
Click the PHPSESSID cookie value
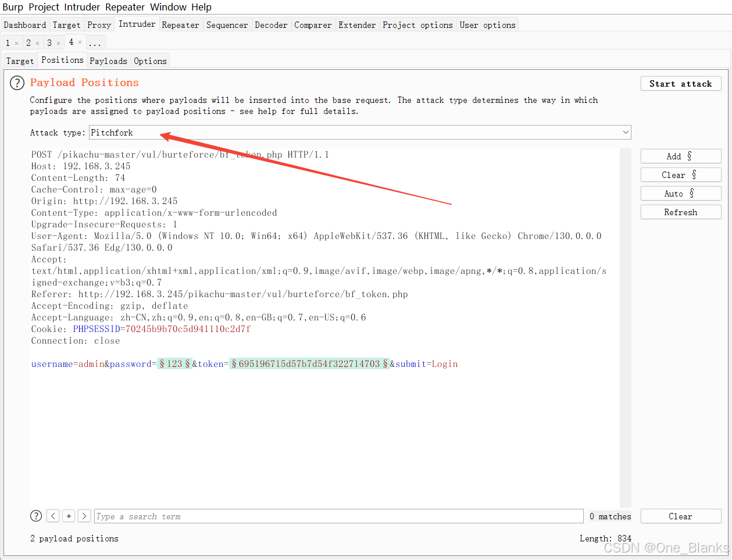188,329
